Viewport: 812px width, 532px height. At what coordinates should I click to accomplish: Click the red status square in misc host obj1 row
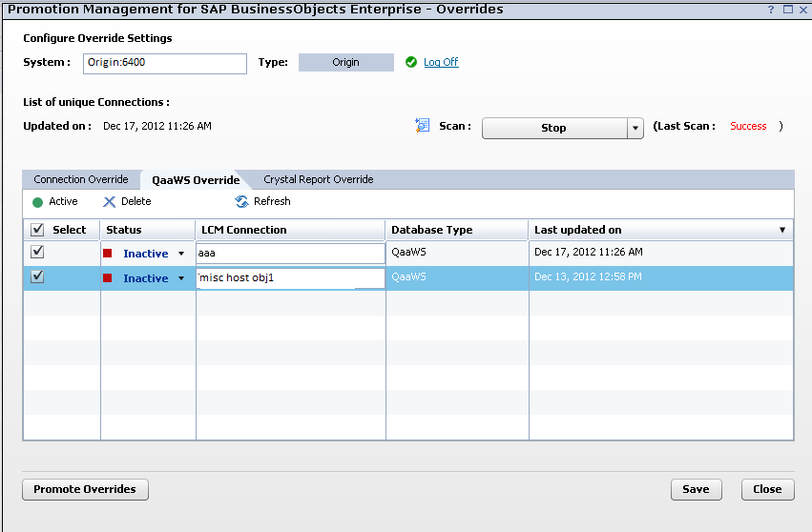tap(108, 277)
